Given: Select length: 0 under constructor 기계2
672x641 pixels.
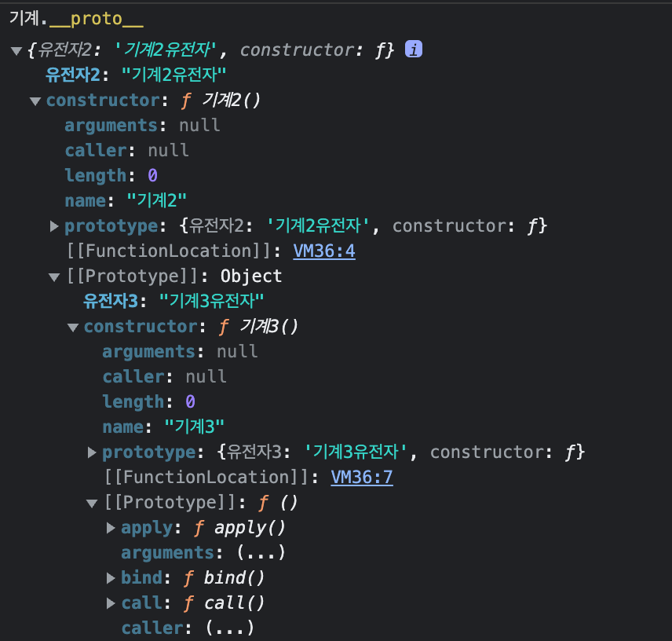Looking at the screenshot, I should click(x=111, y=175).
